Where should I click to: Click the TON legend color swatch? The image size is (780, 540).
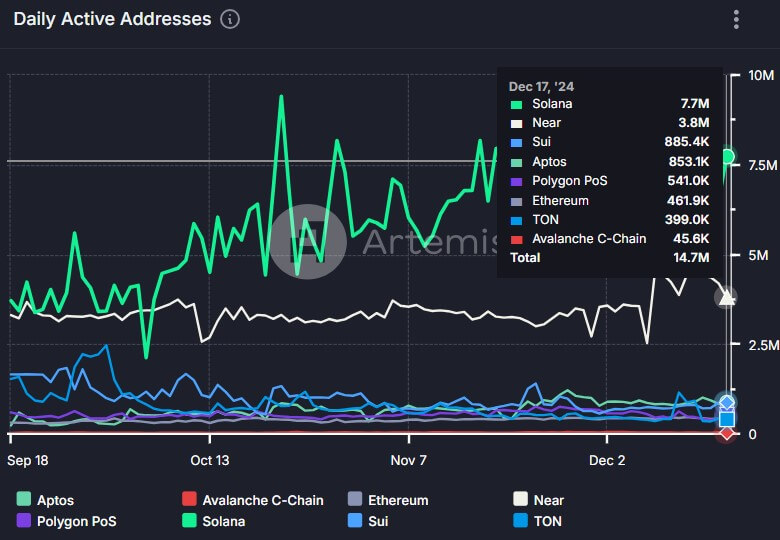point(520,520)
